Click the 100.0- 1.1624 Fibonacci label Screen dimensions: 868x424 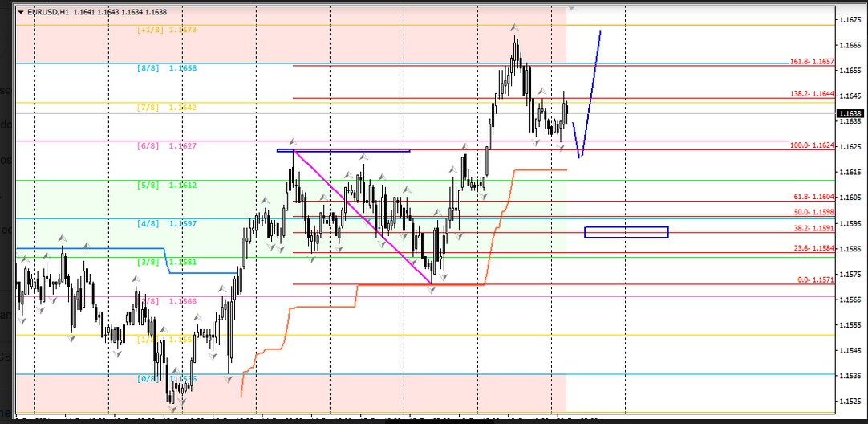click(812, 145)
